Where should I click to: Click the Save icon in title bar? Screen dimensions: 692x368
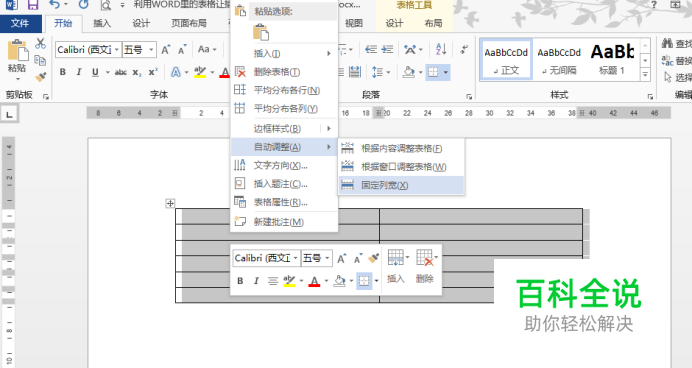pyautogui.click(x=33, y=5)
